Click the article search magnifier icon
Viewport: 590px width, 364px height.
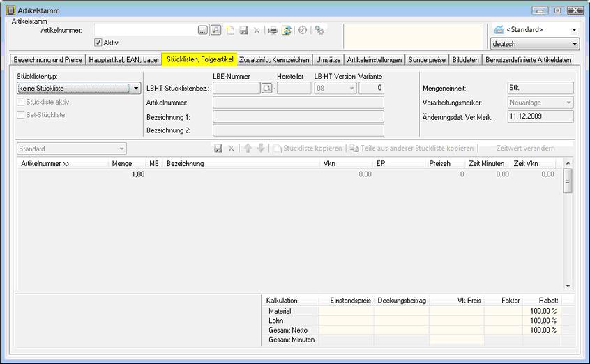click(x=215, y=31)
